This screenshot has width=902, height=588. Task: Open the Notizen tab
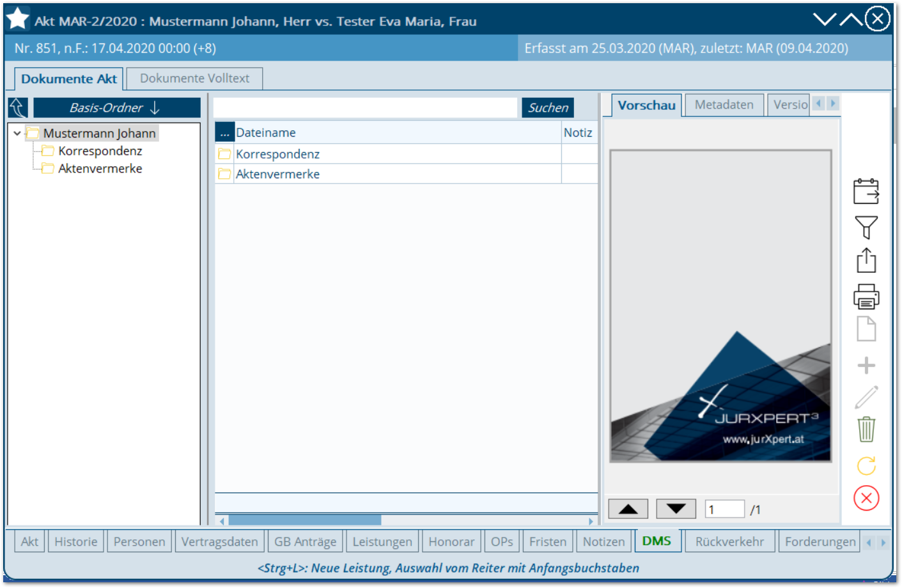[x=603, y=541]
